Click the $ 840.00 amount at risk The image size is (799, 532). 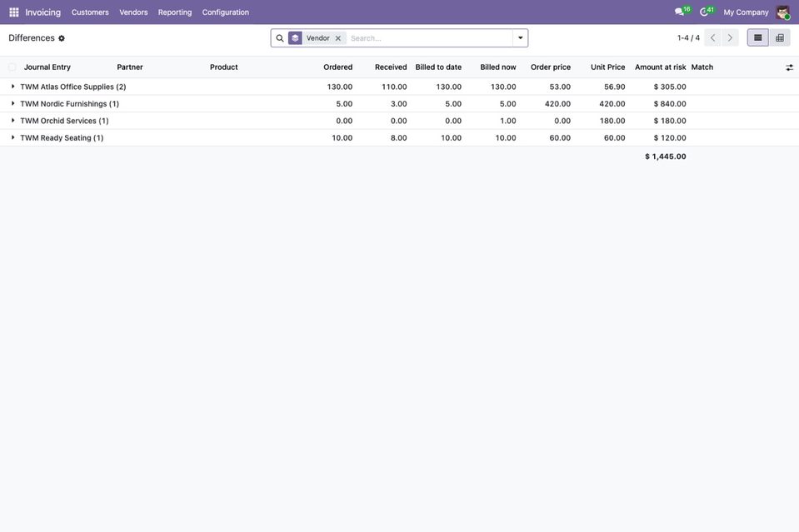[x=670, y=104]
